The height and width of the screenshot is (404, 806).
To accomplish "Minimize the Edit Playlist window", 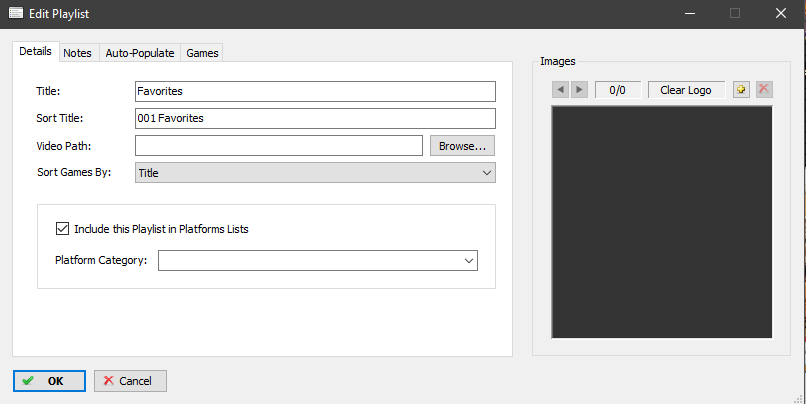I will 690,13.
